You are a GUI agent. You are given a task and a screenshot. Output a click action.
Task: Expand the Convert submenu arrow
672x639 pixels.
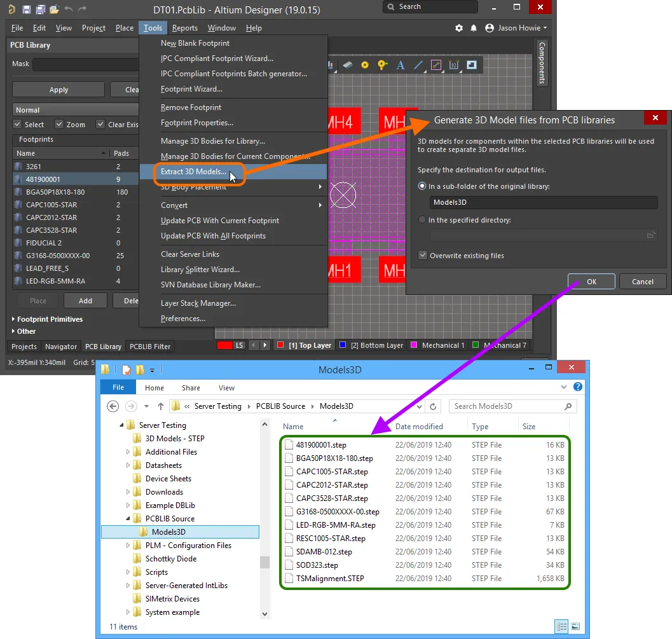tap(320, 205)
